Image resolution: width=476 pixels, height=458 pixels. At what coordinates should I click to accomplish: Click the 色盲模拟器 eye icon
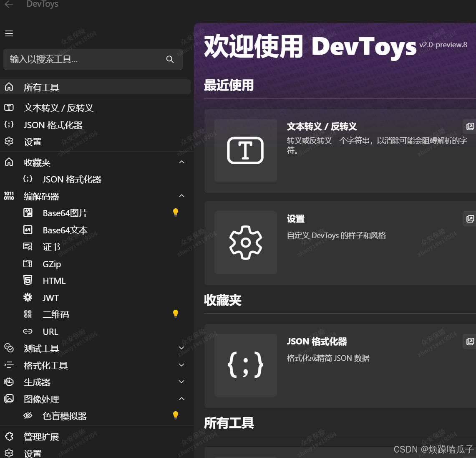pyautogui.click(x=28, y=415)
